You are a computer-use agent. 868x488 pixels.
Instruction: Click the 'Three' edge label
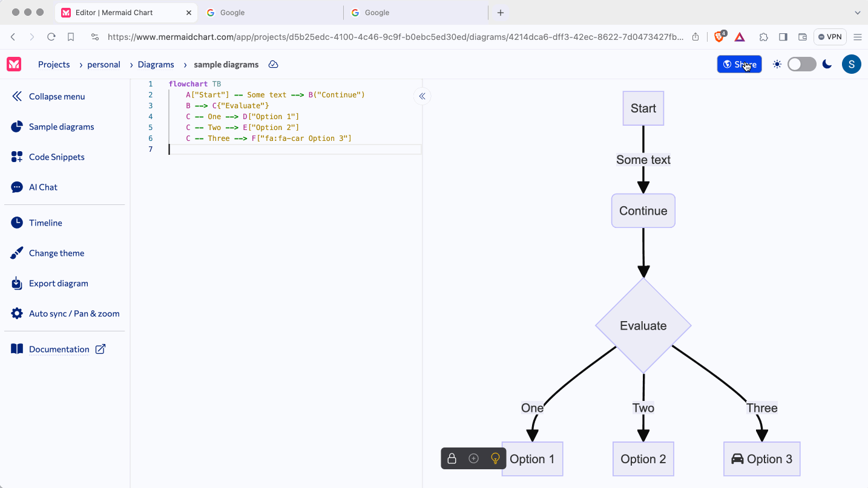(761, 408)
